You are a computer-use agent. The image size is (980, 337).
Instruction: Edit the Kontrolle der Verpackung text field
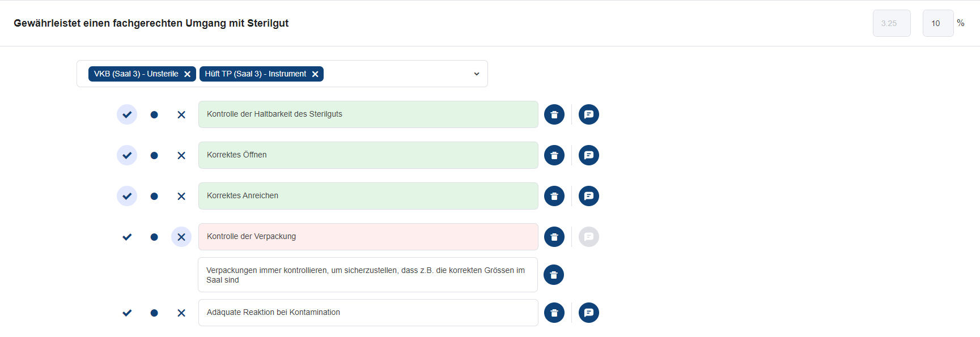tap(368, 237)
